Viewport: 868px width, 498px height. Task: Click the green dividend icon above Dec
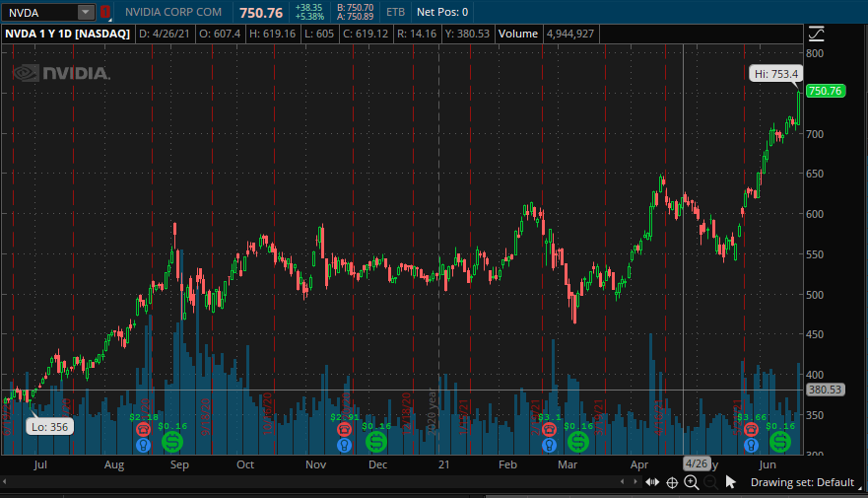(376, 442)
